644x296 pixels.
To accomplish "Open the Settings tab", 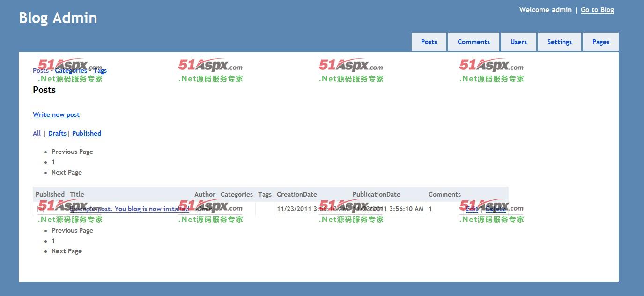I will tap(560, 42).
